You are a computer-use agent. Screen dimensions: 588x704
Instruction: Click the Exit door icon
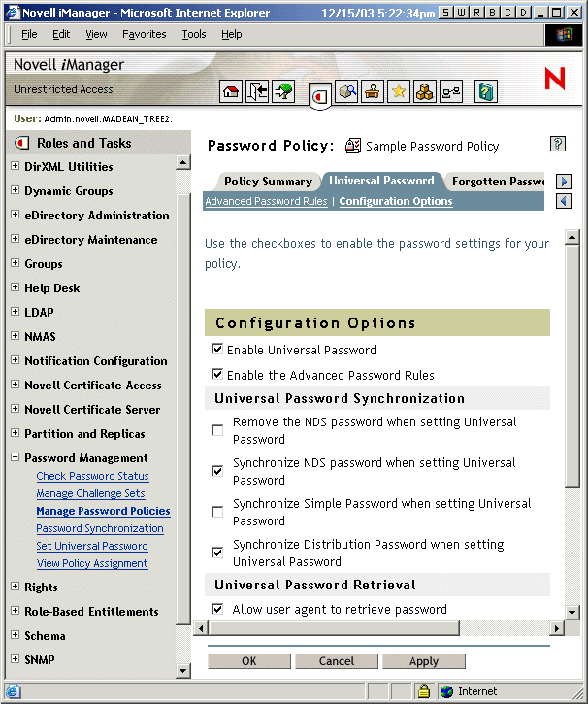[257, 91]
